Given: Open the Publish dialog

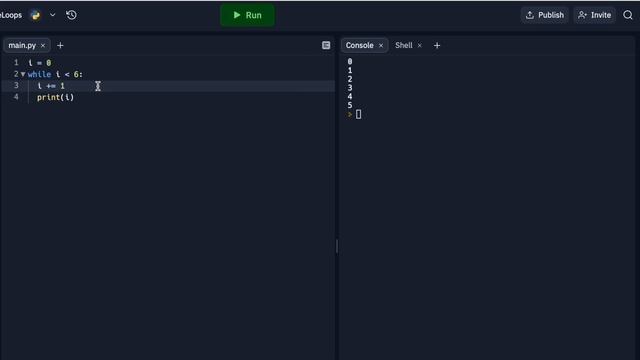Looking at the screenshot, I should (x=544, y=15).
